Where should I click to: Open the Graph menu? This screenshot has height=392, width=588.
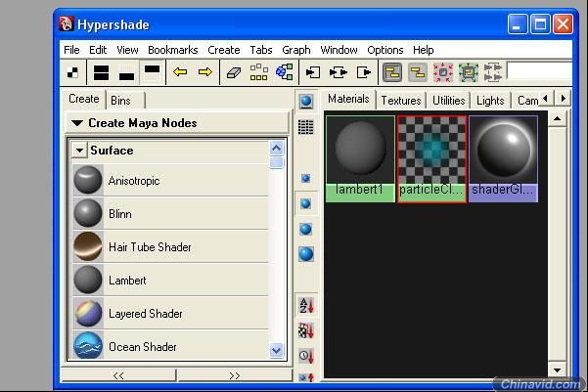pyautogui.click(x=296, y=50)
